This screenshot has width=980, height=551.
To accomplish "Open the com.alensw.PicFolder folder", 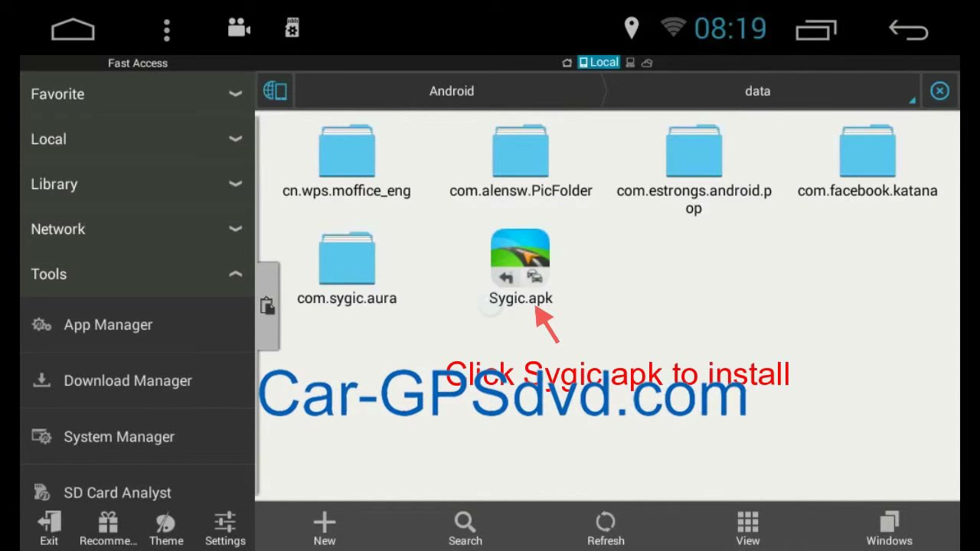I will (x=521, y=161).
